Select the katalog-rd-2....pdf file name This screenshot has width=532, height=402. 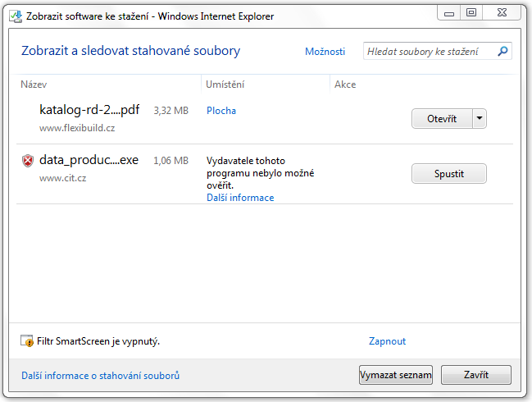[x=89, y=110]
